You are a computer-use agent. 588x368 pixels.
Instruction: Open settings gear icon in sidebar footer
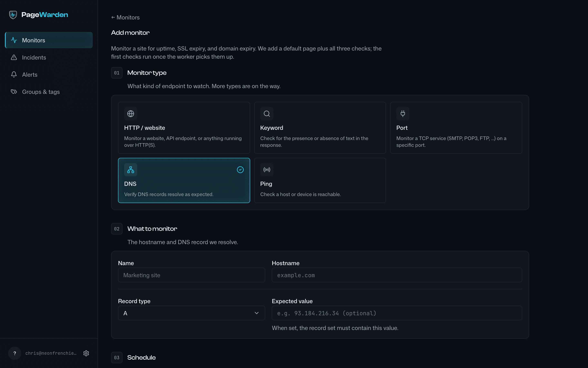coord(86,353)
